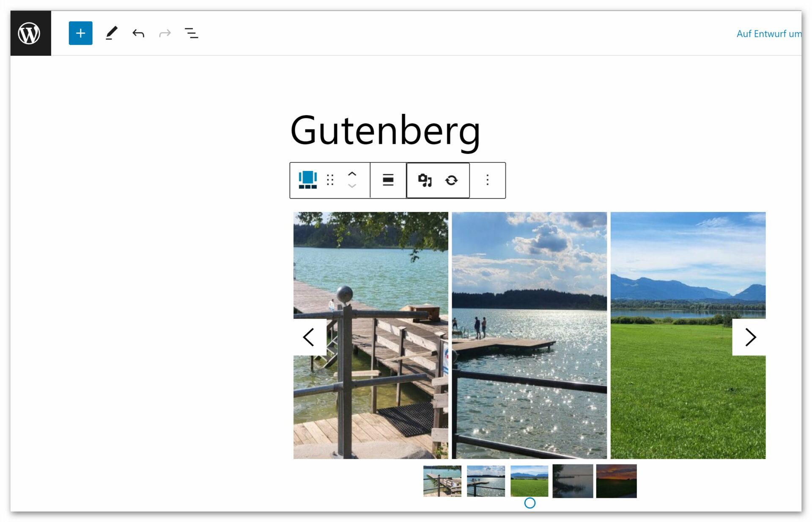Image resolution: width=812 pixels, height=522 pixels.
Task: Click the refresh sync icon
Action: coord(451,180)
